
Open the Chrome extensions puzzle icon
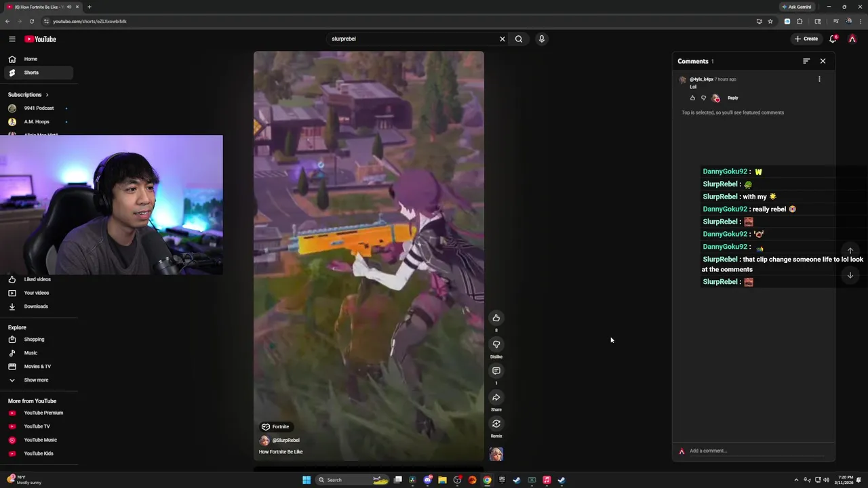click(x=800, y=21)
